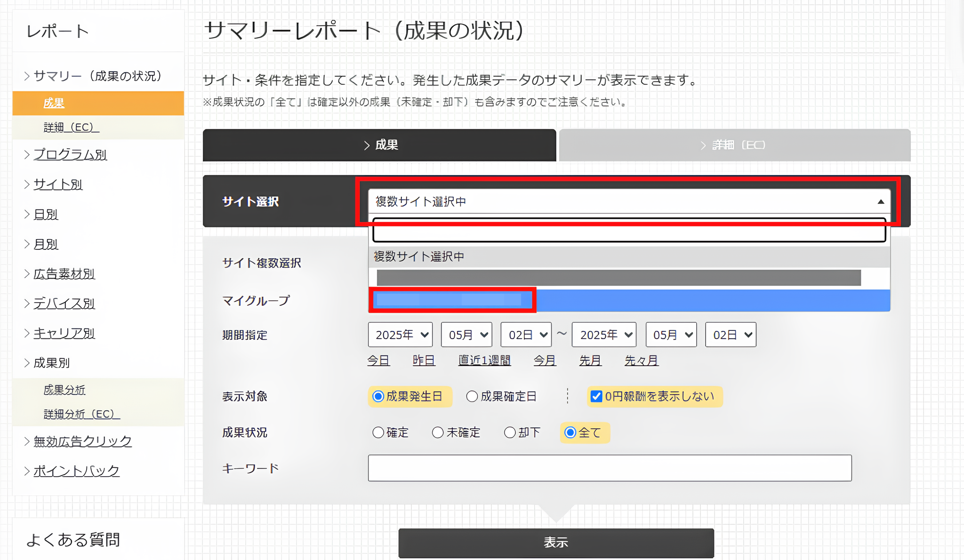The height and width of the screenshot is (560, 964).
Task: Uncheck 0円報酬を表示しない checkbox
Action: pyautogui.click(x=596, y=396)
